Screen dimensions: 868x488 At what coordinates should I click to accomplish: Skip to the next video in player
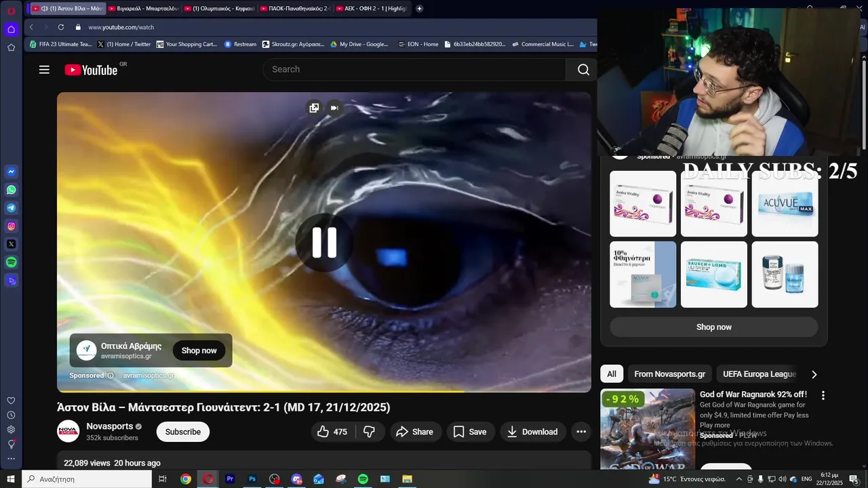tap(334, 108)
